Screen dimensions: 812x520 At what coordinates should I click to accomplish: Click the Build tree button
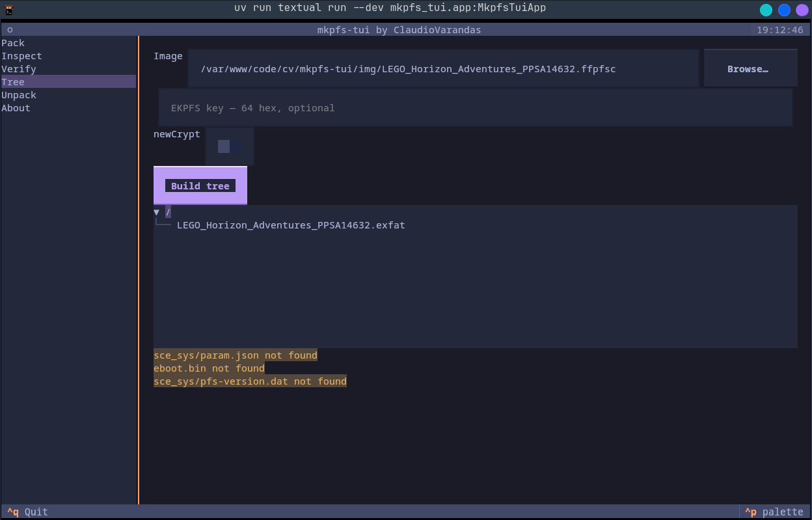pos(200,185)
